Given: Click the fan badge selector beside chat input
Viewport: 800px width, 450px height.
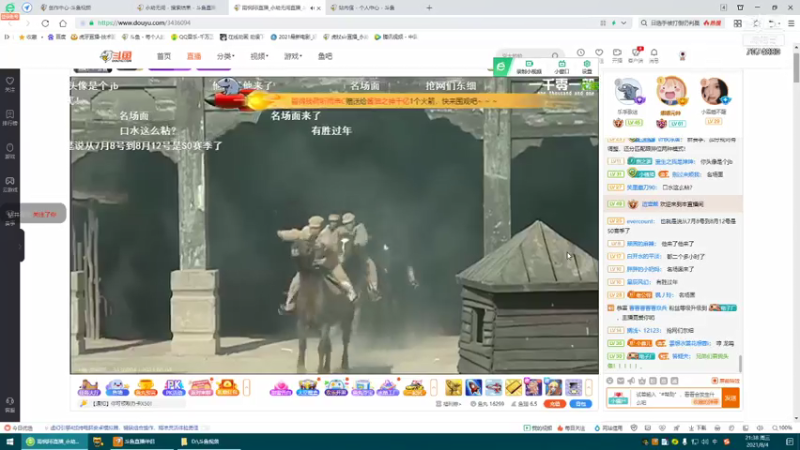Looking at the screenshot, I should click(618, 398).
